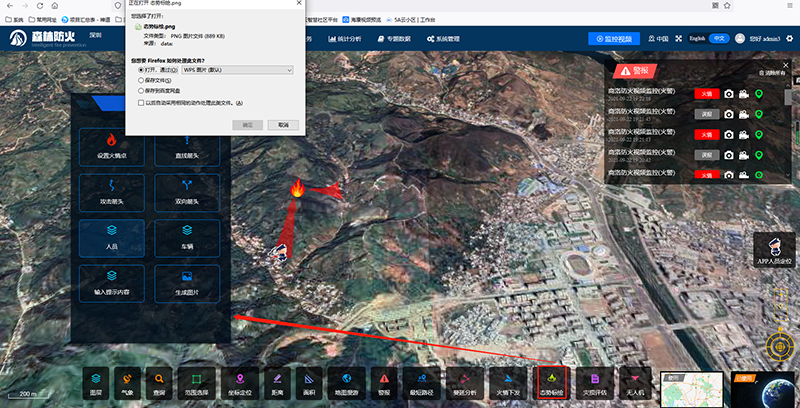The width and height of the screenshot is (800, 408).
Task: Select the 设置火情点 fire point tool
Action: [x=110, y=147]
